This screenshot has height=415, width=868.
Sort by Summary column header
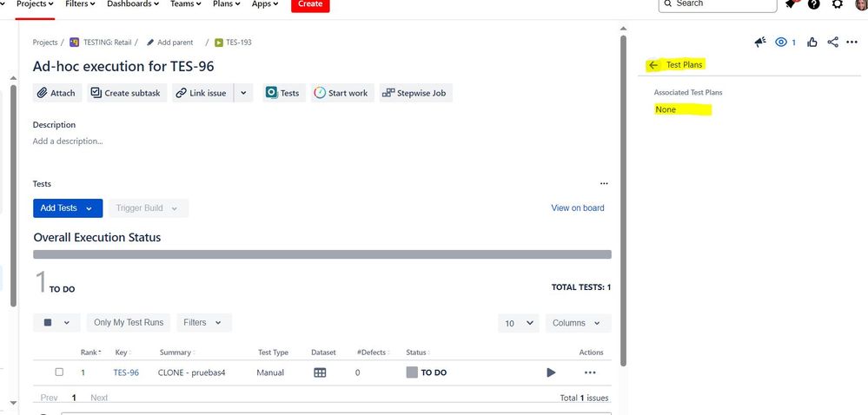177,352
